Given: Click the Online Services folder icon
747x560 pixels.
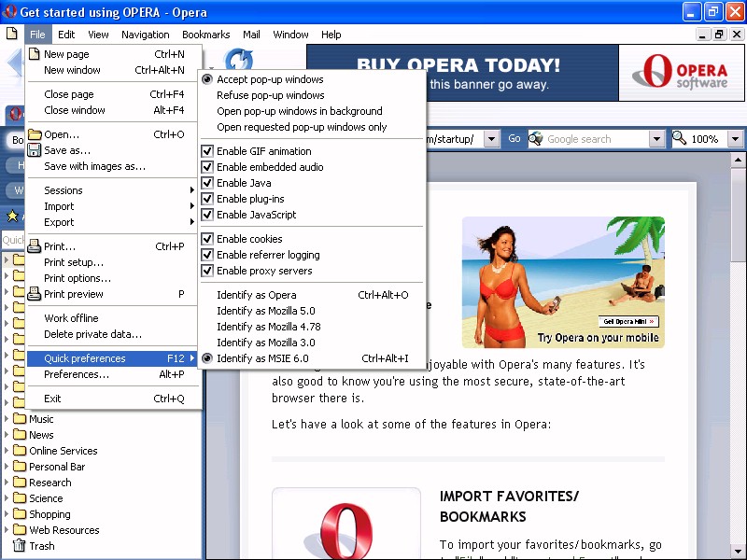Looking at the screenshot, I should pos(20,451).
